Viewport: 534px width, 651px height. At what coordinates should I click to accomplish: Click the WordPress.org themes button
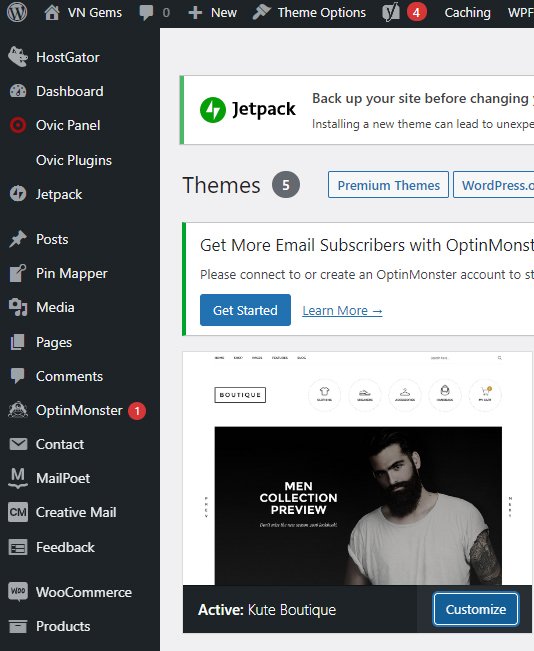(x=494, y=185)
